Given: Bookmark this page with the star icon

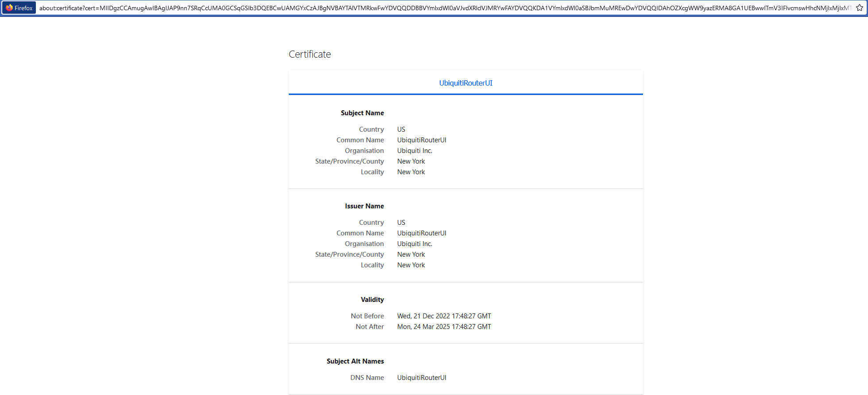Looking at the screenshot, I should [860, 8].
